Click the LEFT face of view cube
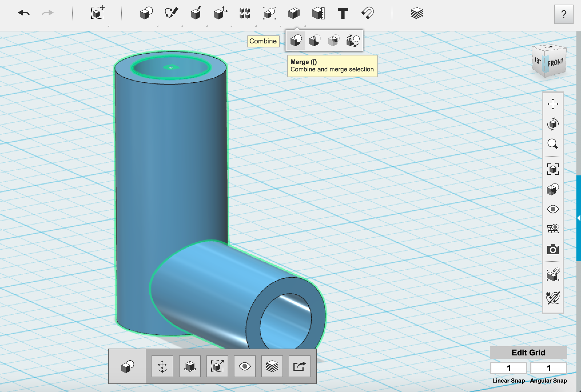The height and width of the screenshot is (392, 581). tap(538, 61)
